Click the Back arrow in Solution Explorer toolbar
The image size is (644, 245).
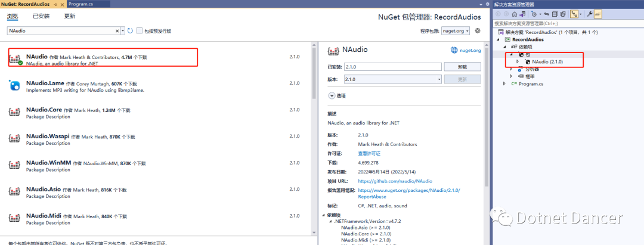coord(498,14)
